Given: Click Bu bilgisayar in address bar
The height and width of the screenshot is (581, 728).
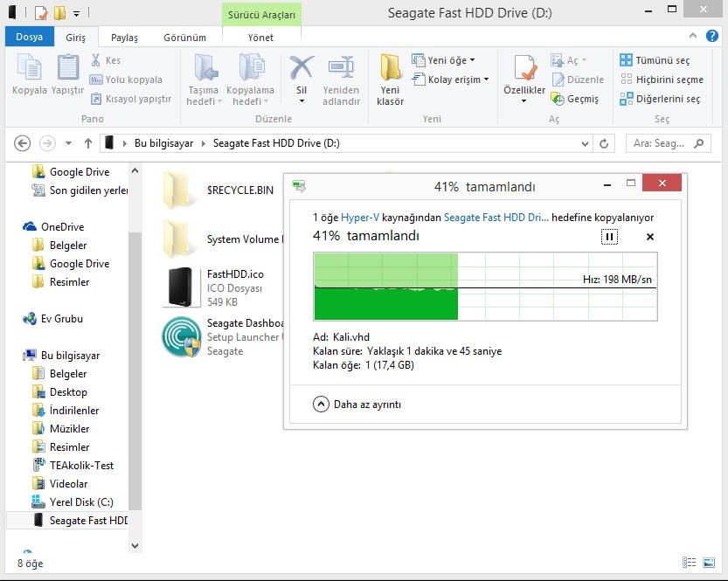Looking at the screenshot, I should [x=164, y=143].
